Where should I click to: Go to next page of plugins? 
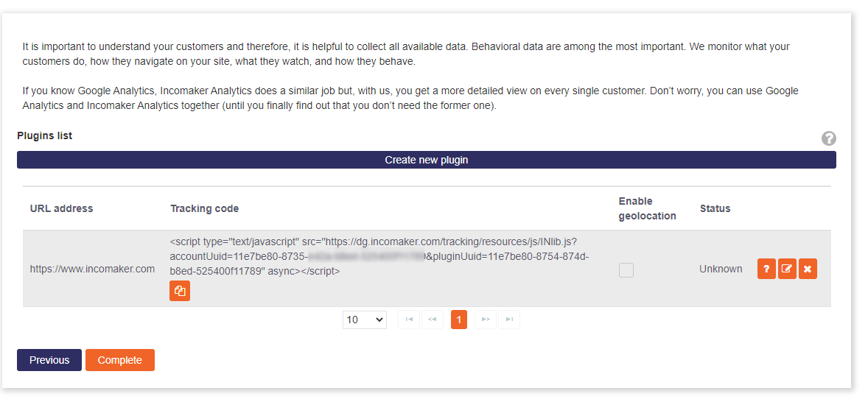tap(486, 320)
